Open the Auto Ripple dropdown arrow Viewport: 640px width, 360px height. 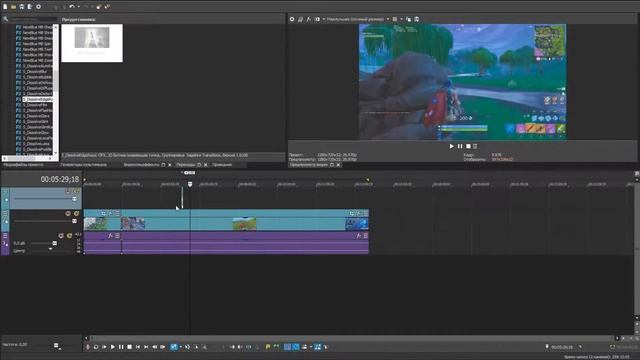point(311,347)
